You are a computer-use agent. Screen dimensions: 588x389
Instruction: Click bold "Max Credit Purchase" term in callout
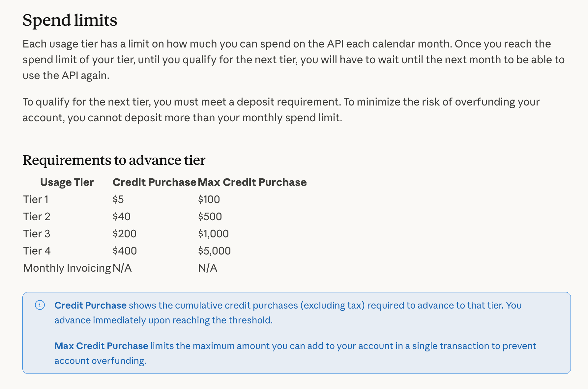(101, 346)
